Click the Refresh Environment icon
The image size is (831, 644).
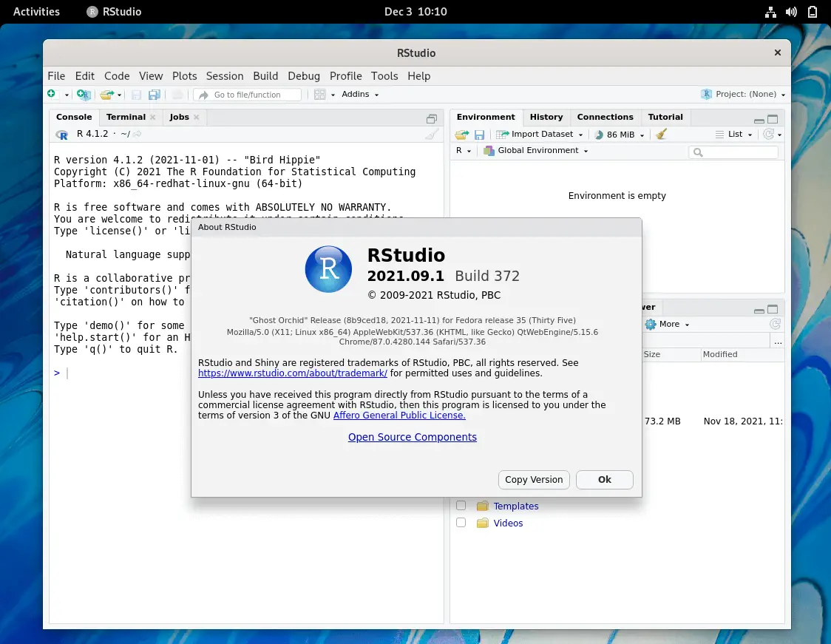click(x=768, y=134)
